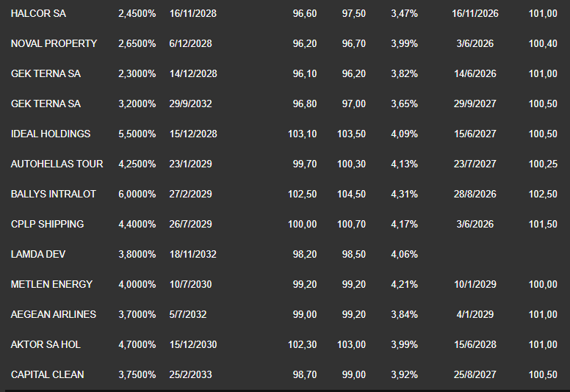The width and height of the screenshot is (570, 392).
Task: Click AKTOR SA HOL bond name
Action: pos(46,345)
